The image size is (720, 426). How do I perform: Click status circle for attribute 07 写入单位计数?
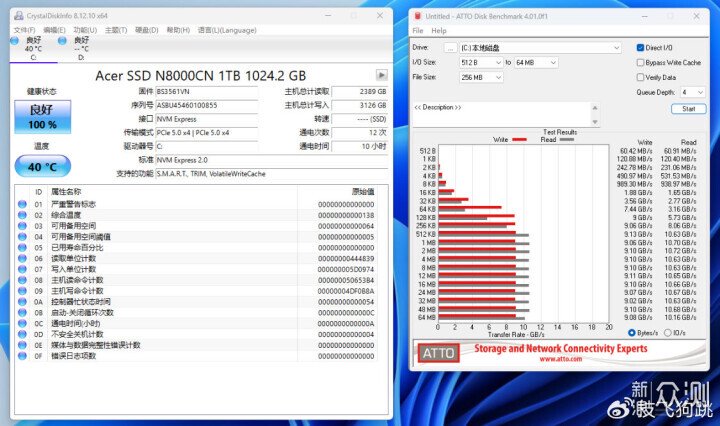click(22, 269)
